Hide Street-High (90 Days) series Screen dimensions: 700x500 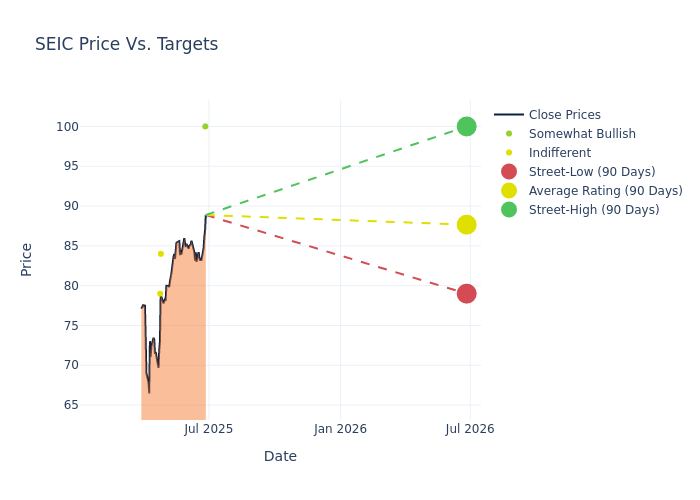click(x=594, y=210)
